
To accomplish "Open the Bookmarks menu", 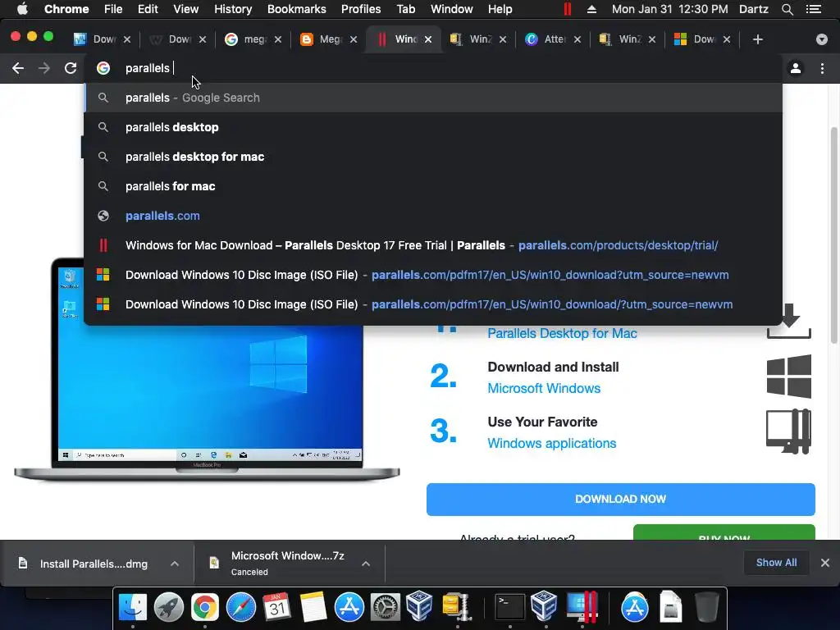I will coord(296,9).
